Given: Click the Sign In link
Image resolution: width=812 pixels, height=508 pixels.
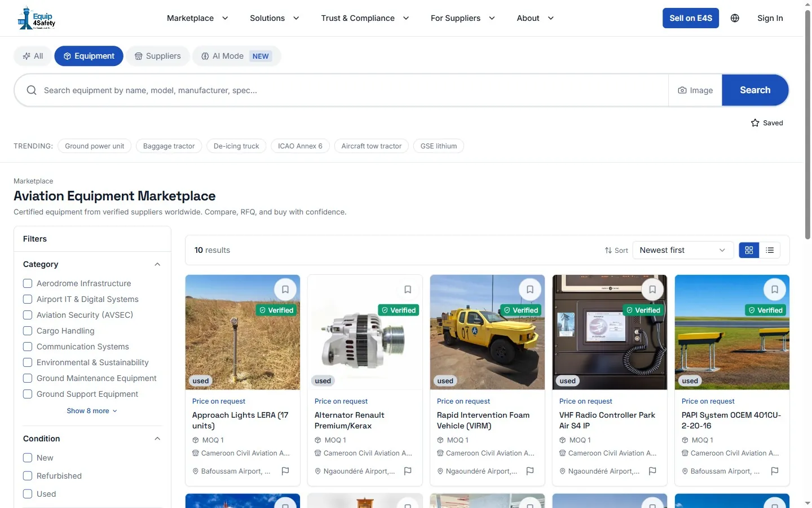Looking at the screenshot, I should [770, 18].
